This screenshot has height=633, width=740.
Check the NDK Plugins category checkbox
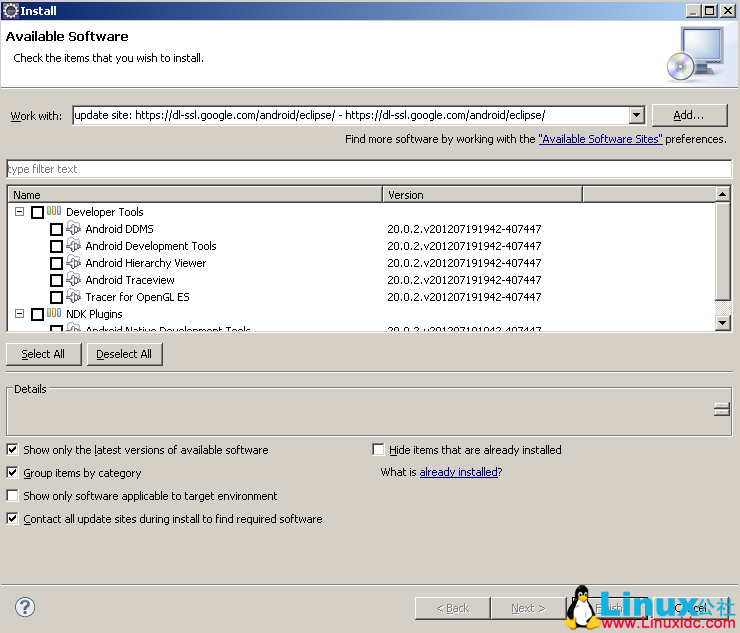(x=37, y=314)
